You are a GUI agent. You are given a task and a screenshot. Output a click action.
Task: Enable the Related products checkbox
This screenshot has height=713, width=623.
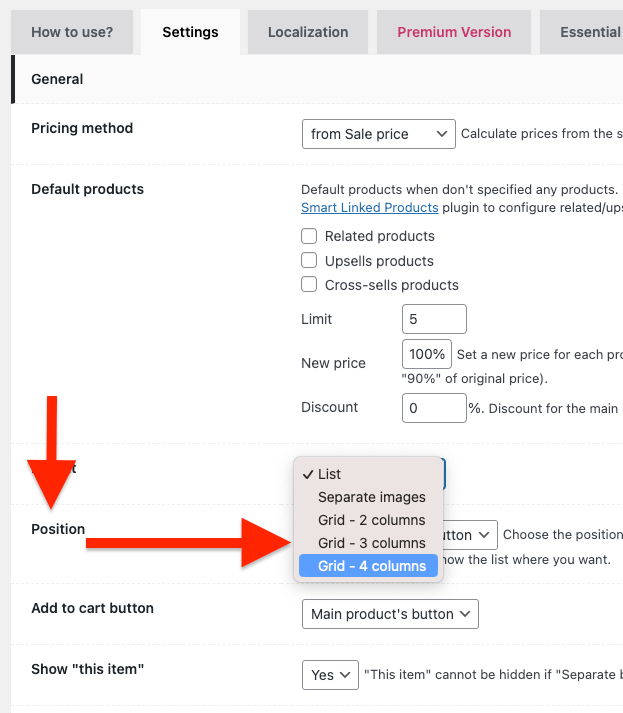click(309, 236)
